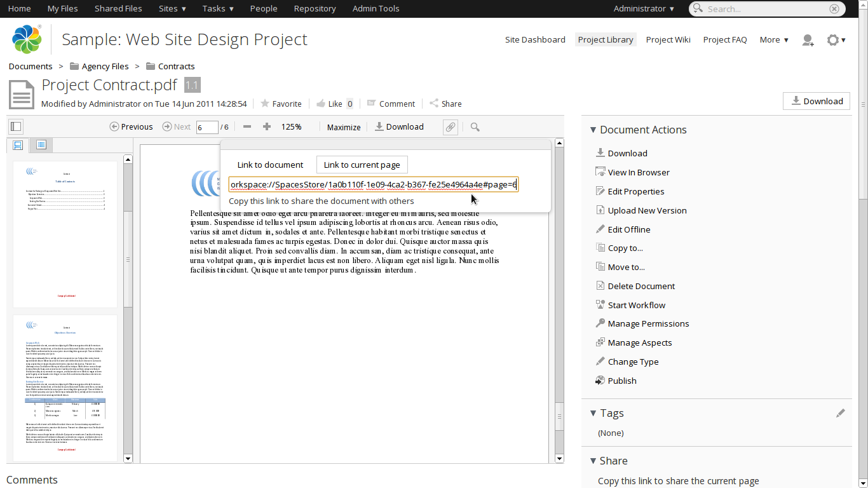Open the Sites menu in the top bar
Viewport: 868px width, 488px height.
click(172, 8)
